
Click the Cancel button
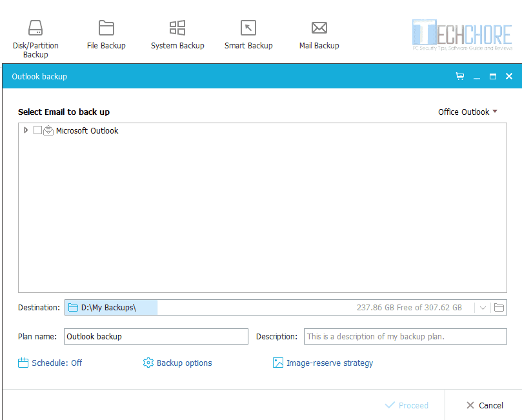pos(485,405)
